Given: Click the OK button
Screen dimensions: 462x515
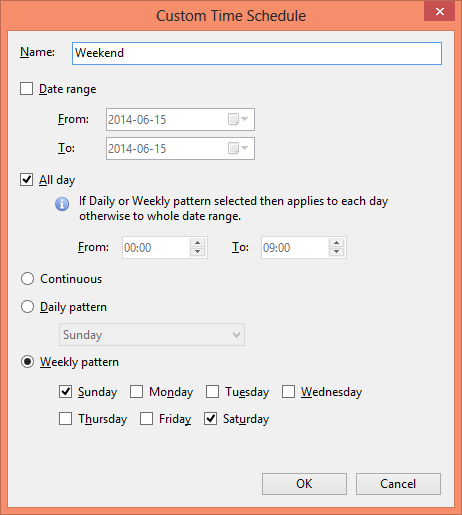Looking at the screenshot, I should coord(304,484).
